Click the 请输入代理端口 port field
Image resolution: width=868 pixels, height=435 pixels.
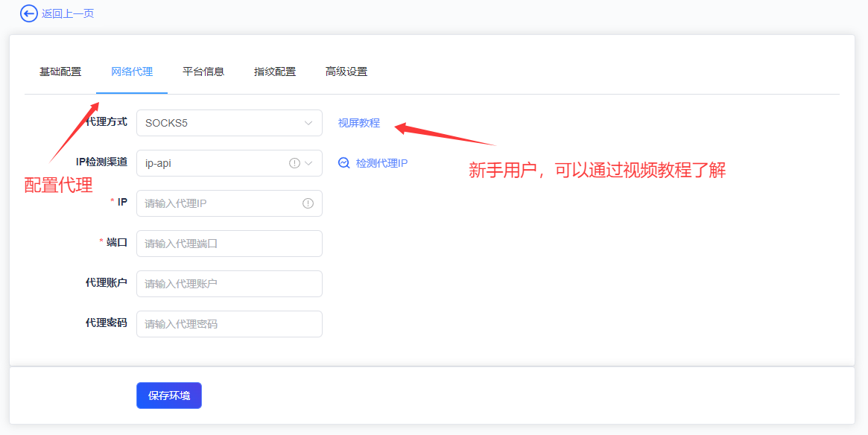coord(229,244)
